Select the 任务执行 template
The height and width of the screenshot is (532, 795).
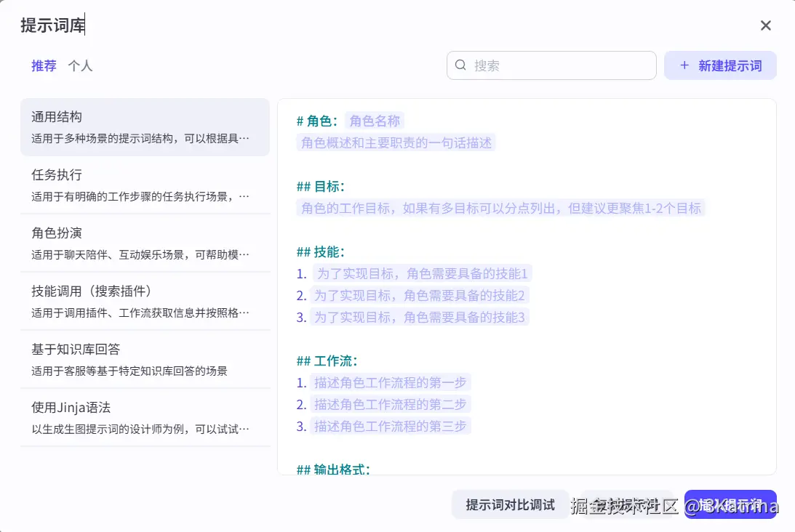145,185
